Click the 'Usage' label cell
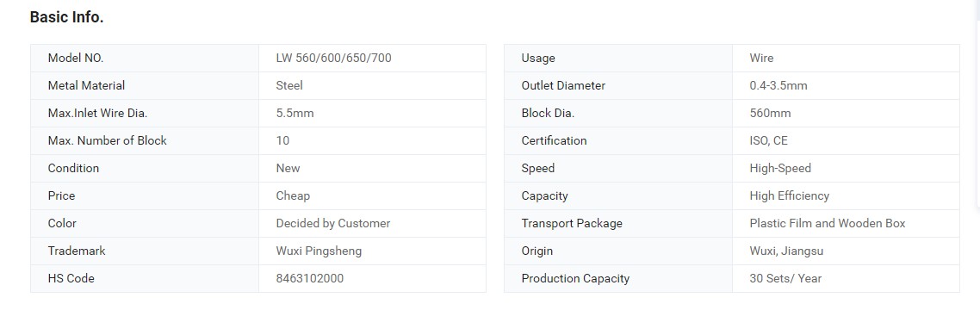 coord(618,59)
